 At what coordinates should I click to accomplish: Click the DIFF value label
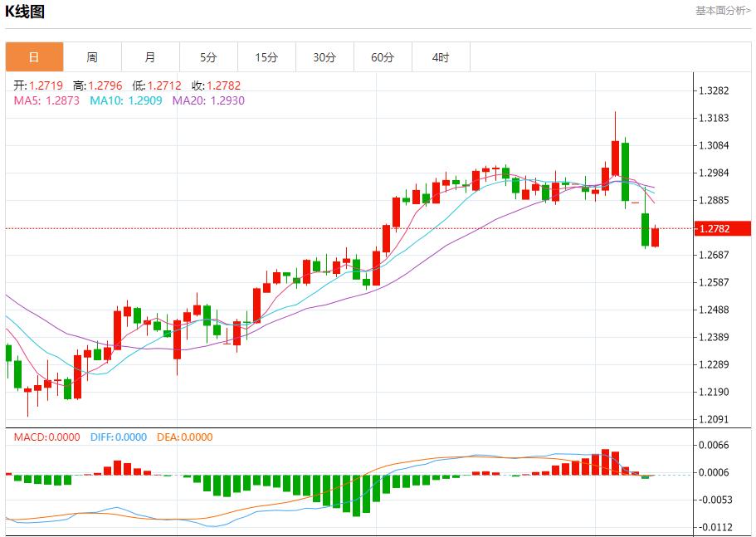(x=117, y=437)
